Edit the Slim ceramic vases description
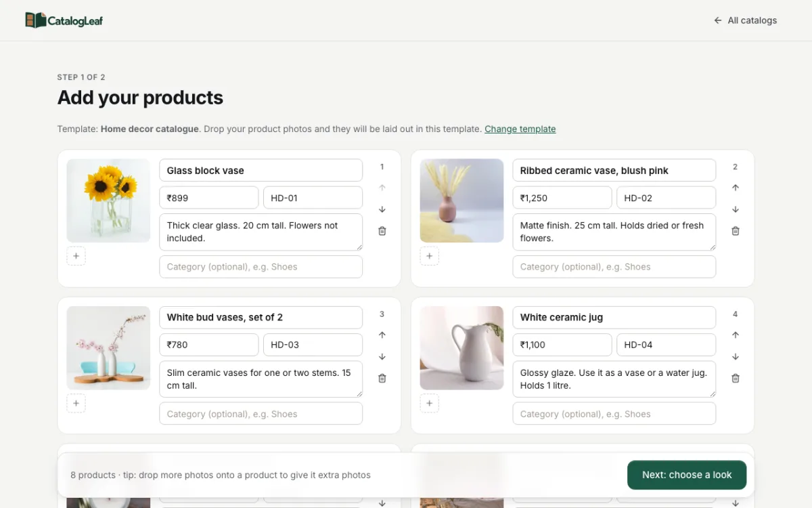Screen dimensions: 812x508 (261, 379)
